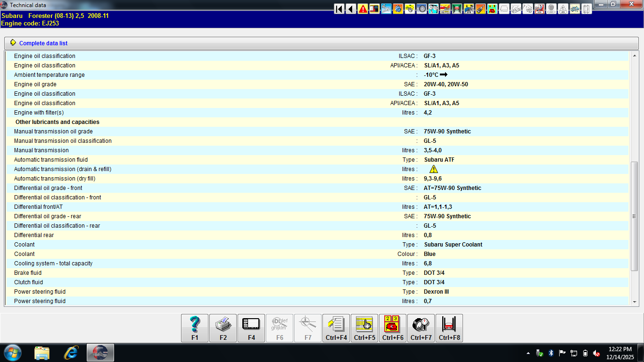Select 'Automatic transmission (dry fill)' row label
The width and height of the screenshot is (644, 362).
click(55, 179)
